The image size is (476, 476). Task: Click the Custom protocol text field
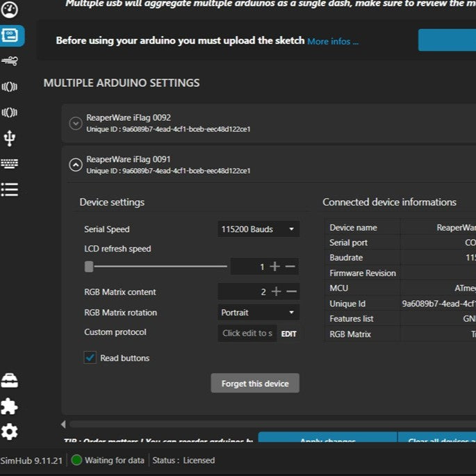[x=247, y=334]
